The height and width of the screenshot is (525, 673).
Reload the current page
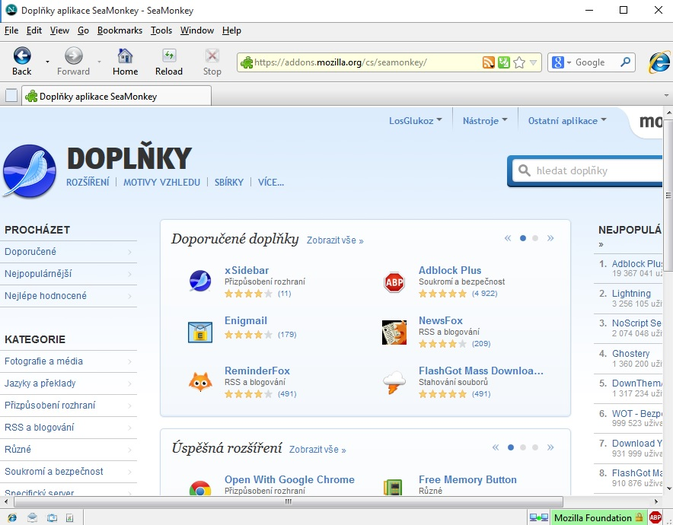(x=169, y=61)
